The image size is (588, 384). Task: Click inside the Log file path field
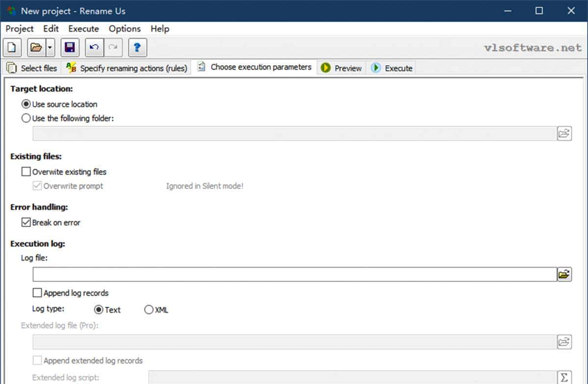click(294, 275)
